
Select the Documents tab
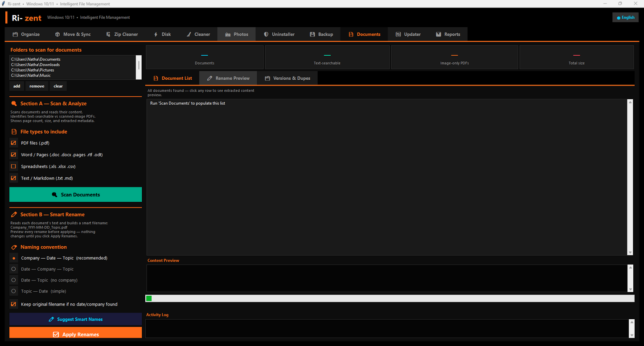364,34
